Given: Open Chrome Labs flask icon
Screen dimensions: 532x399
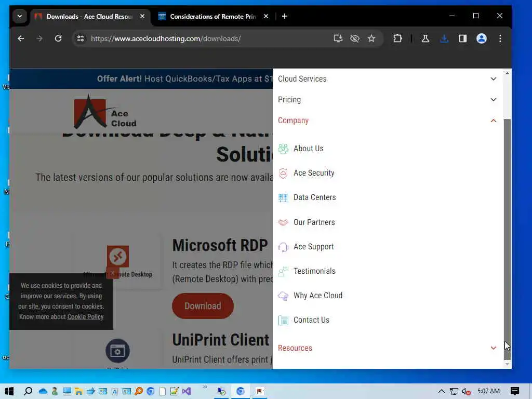Looking at the screenshot, I should pyautogui.click(x=425, y=38).
